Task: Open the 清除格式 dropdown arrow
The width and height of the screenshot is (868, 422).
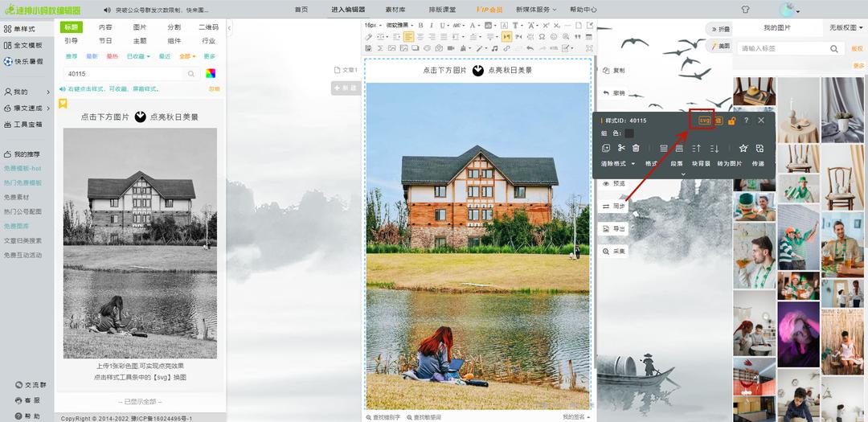Action: click(x=633, y=164)
